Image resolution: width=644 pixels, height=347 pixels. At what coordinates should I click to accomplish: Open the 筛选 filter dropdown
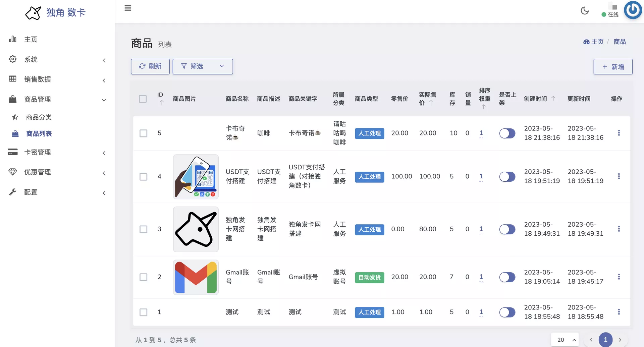coord(203,66)
